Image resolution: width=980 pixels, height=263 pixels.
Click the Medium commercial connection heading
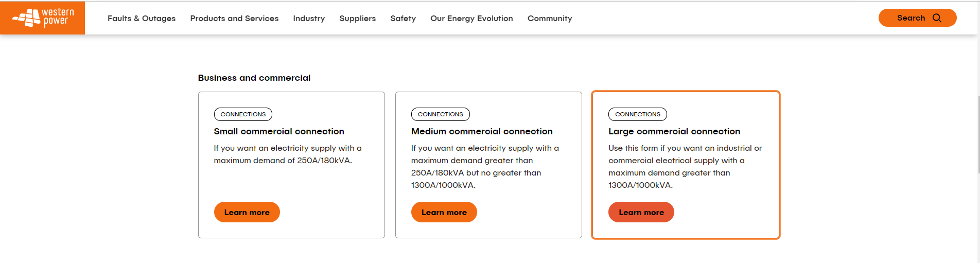click(482, 132)
